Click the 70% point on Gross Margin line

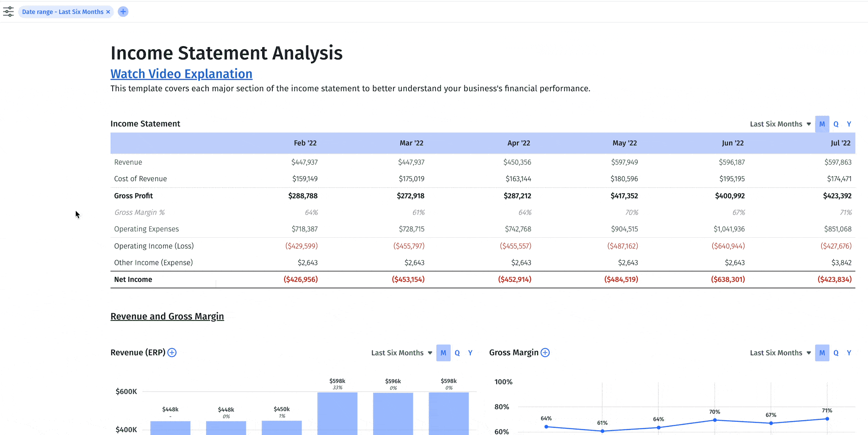point(715,420)
